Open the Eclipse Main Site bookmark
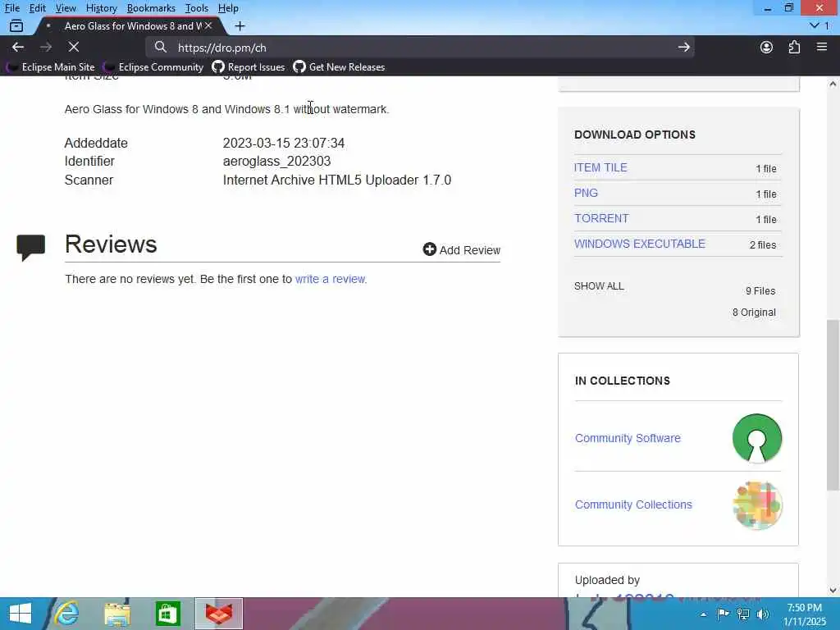Image resolution: width=840 pixels, height=630 pixels. (52, 67)
